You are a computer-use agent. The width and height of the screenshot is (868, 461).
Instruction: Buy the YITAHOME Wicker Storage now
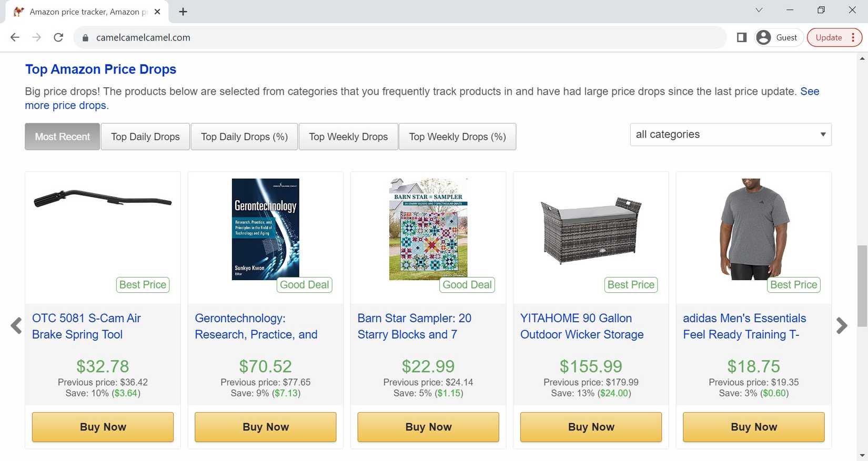(591, 427)
